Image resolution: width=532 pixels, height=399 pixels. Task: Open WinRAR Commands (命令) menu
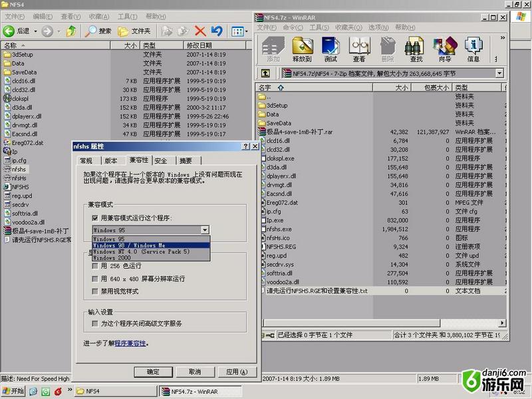(x=293, y=27)
